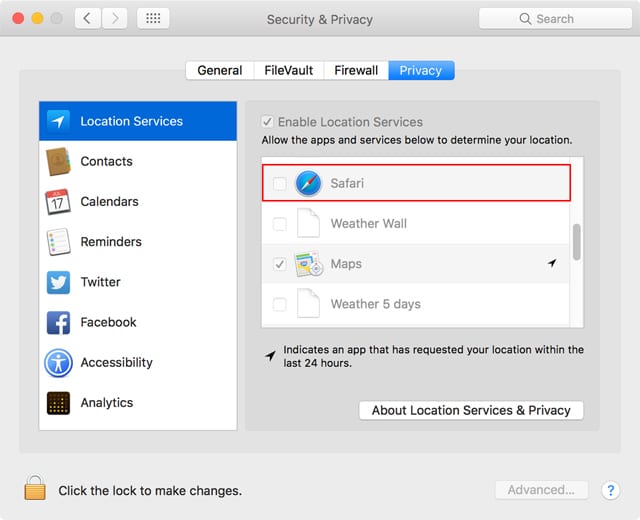Viewport: 640px width, 520px height.
Task: Select Facebook in the sidebar
Action: [108, 322]
